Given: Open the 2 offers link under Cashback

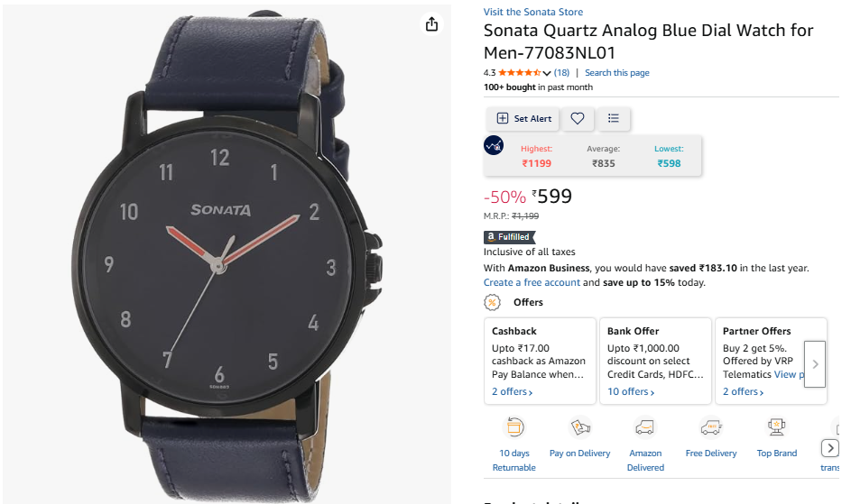Looking at the screenshot, I should 512,391.
